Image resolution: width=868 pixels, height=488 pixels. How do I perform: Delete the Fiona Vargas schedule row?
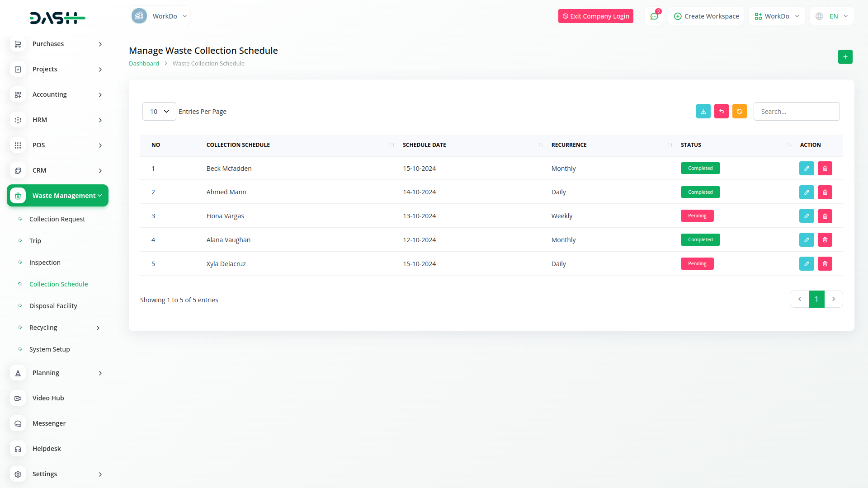pyautogui.click(x=825, y=216)
